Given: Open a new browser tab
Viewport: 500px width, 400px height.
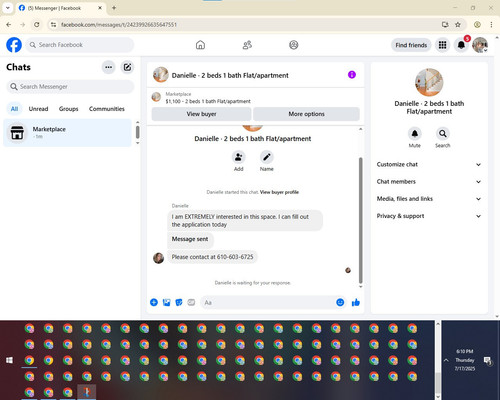Looking at the screenshot, I should point(114,8).
